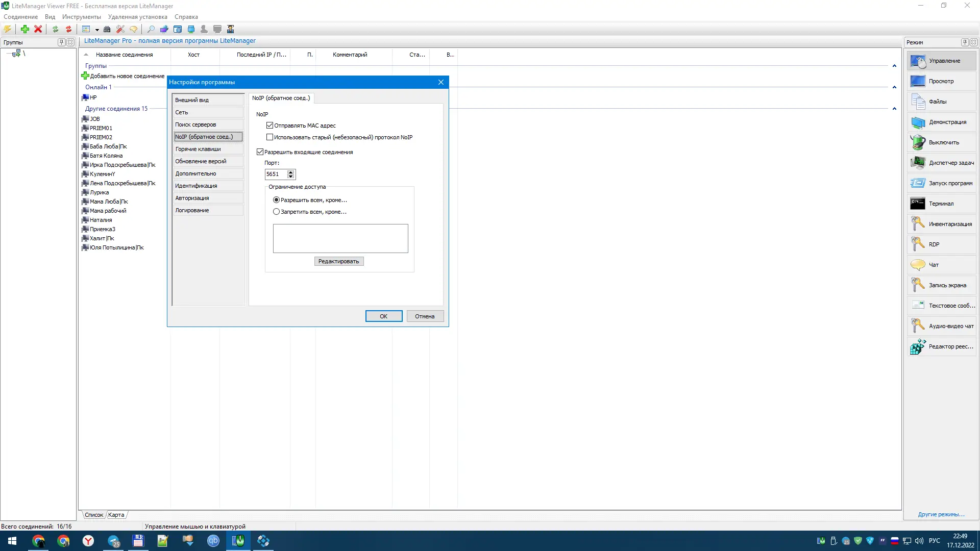Open settings via the wrench and screwdriver icon

point(120,29)
